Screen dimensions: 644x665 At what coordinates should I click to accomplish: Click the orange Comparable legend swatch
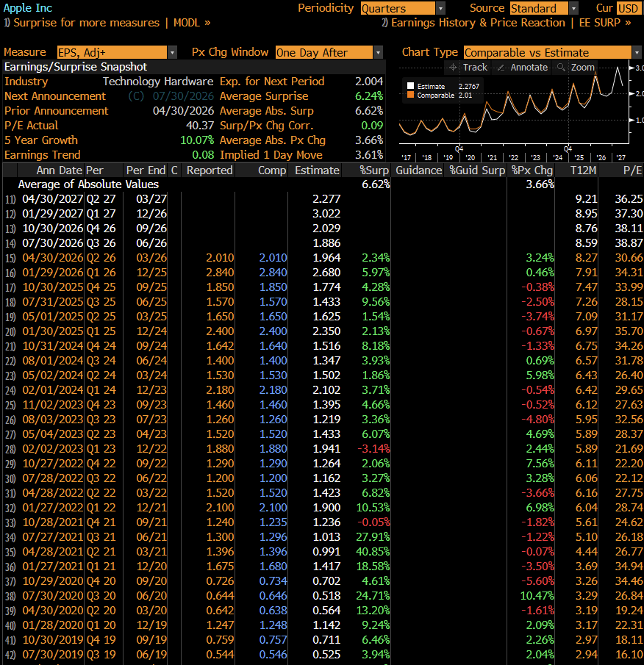click(410, 95)
